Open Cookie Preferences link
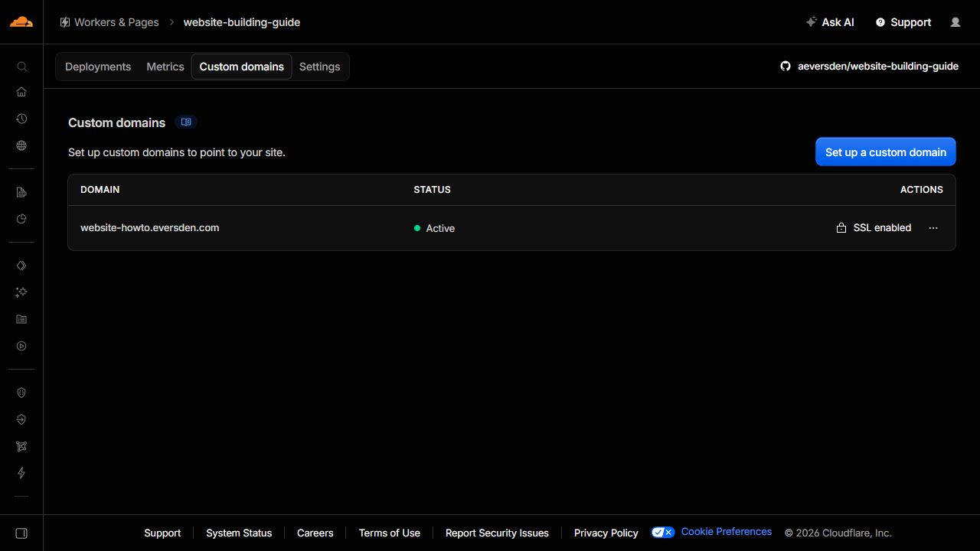Screen dimensions: 980x551 (x=727, y=532)
